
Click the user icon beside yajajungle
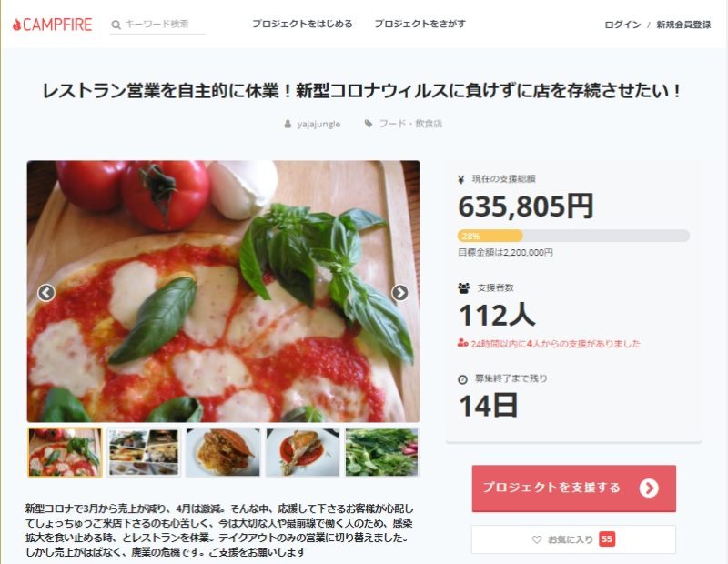point(288,124)
